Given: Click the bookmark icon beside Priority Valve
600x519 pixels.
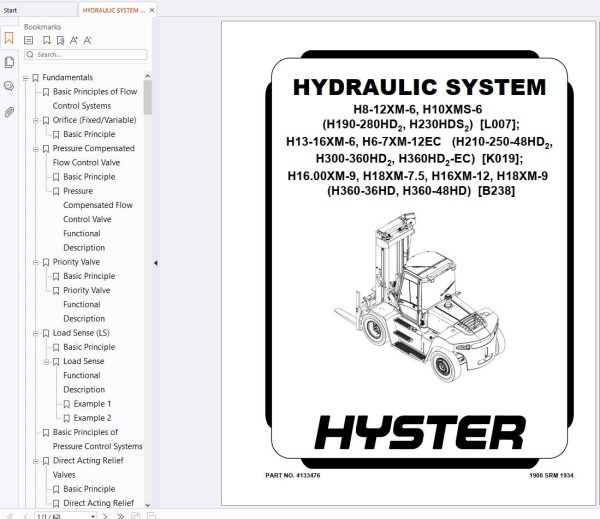Looking at the screenshot, I should tap(46, 262).
